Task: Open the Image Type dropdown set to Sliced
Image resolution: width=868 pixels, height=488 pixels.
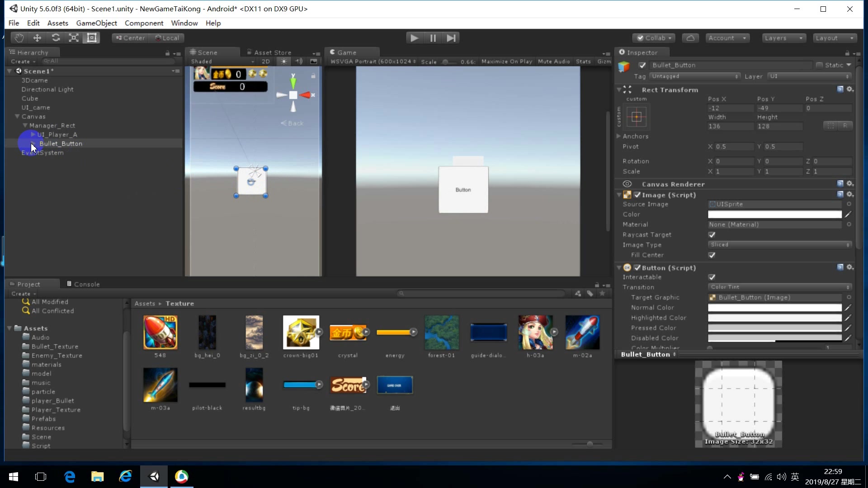Action: [780, 244]
